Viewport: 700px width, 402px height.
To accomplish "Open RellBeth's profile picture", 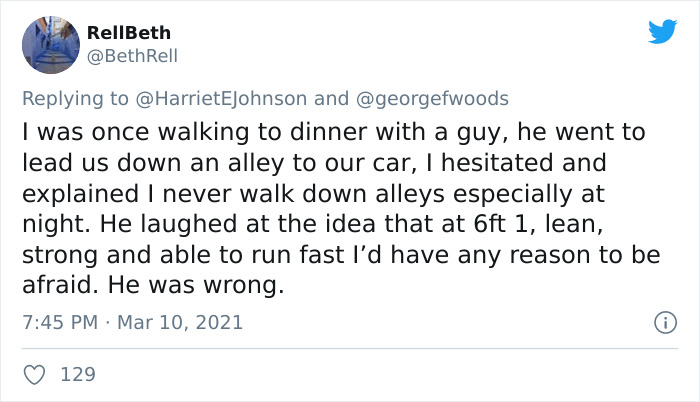I will coord(51,45).
